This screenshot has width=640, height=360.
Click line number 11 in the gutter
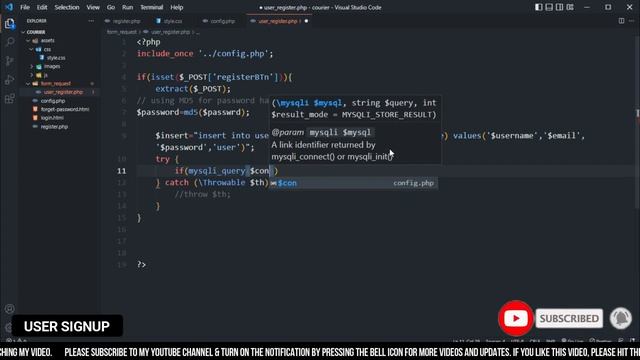click(122, 171)
